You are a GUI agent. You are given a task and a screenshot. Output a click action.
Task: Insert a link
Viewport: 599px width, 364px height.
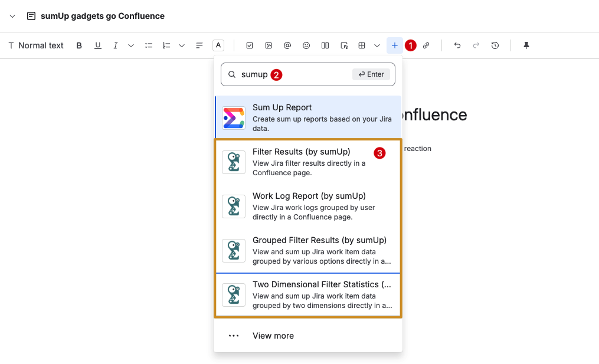pyautogui.click(x=426, y=45)
